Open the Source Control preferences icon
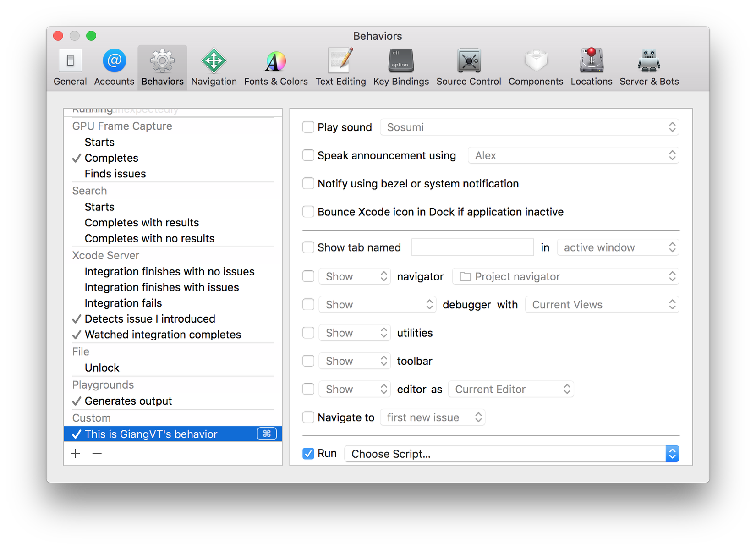756x549 pixels. tap(469, 67)
